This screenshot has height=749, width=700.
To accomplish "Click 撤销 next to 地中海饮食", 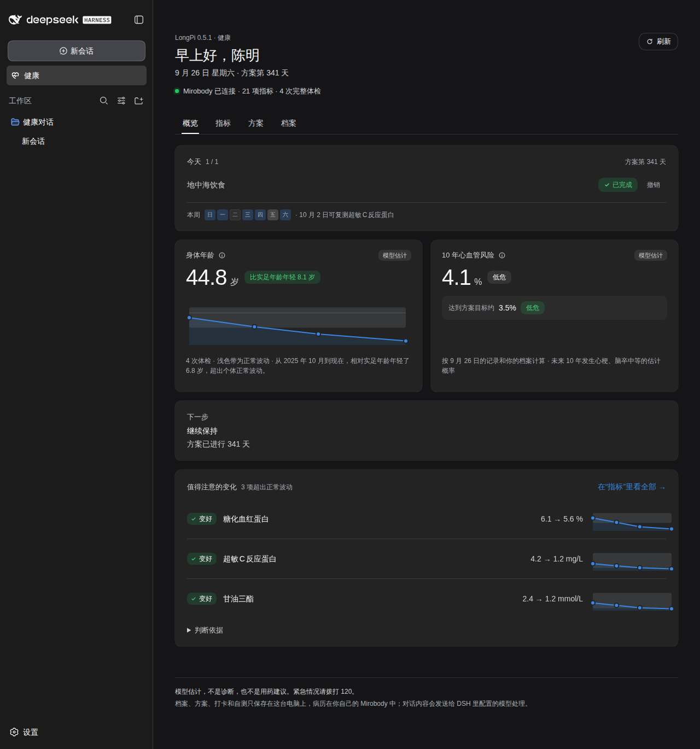I will point(654,185).
